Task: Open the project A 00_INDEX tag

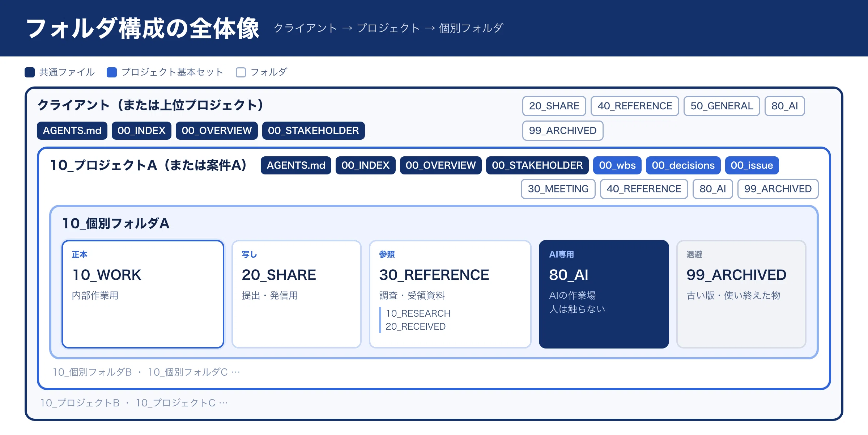Action: [365, 165]
